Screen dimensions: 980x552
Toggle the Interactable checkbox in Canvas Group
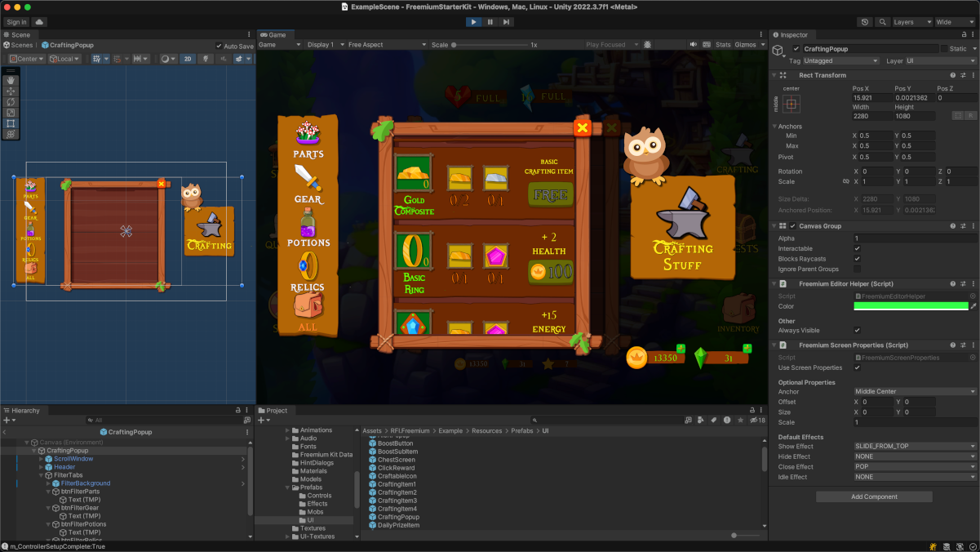(x=857, y=248)
